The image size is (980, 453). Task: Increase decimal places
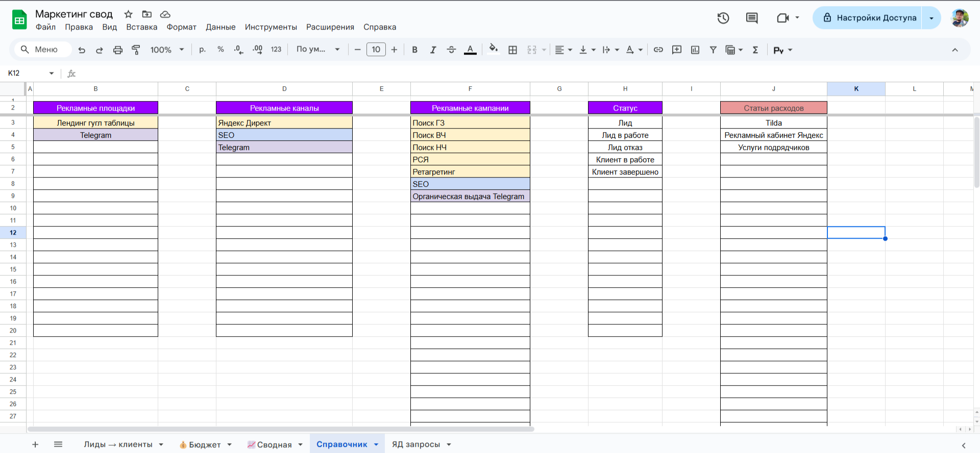click(x=257, y=50)
